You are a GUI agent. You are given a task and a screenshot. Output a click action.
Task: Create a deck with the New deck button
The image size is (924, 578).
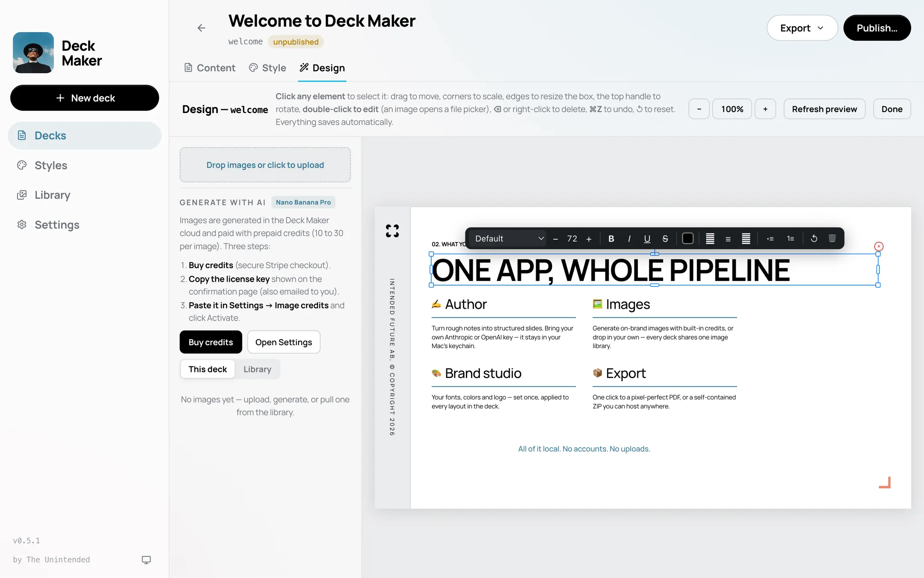coord(85,98)
